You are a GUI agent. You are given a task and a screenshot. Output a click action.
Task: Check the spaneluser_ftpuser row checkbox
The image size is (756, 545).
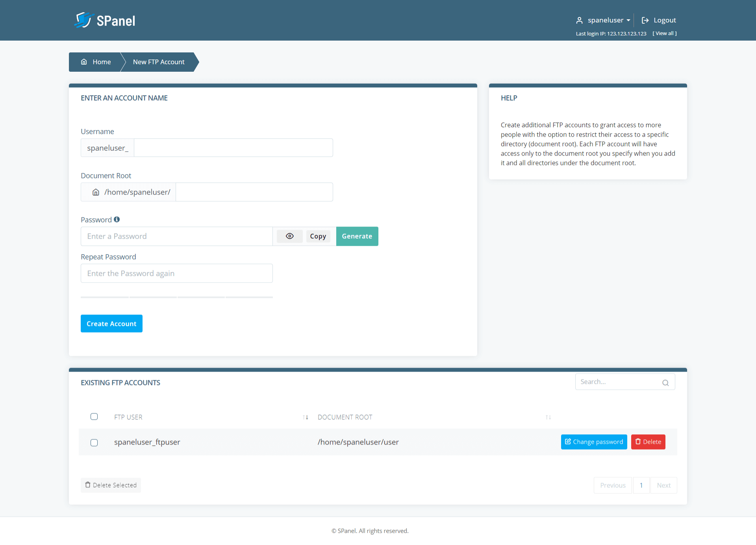coord(94,443)
